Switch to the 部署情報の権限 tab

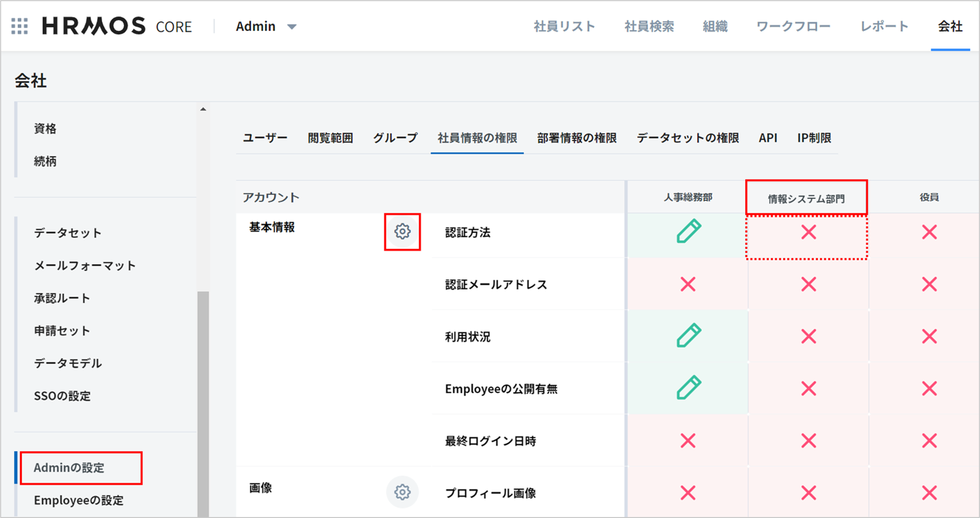[x=577, y=138]
